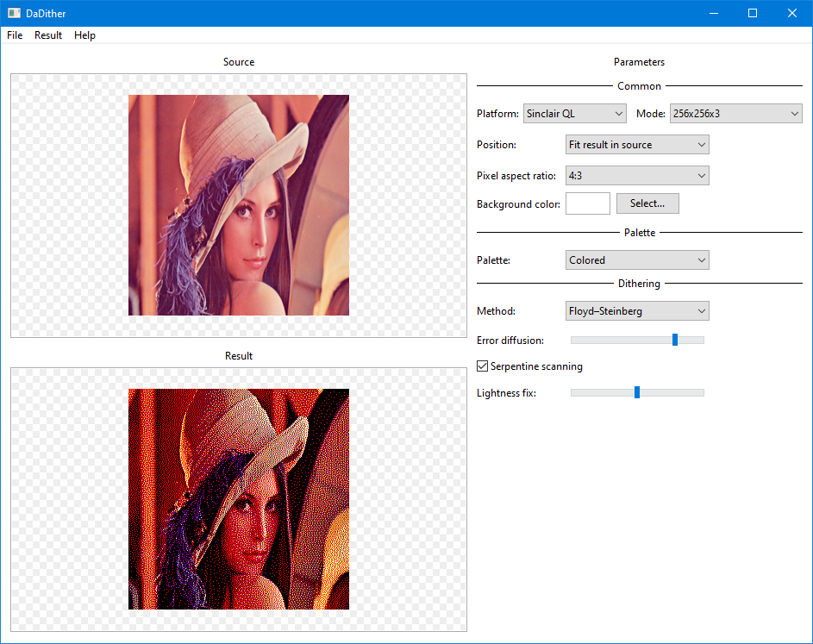Click the Platform: label text
This screenshot has width=813, height=644.
[497, 114]
